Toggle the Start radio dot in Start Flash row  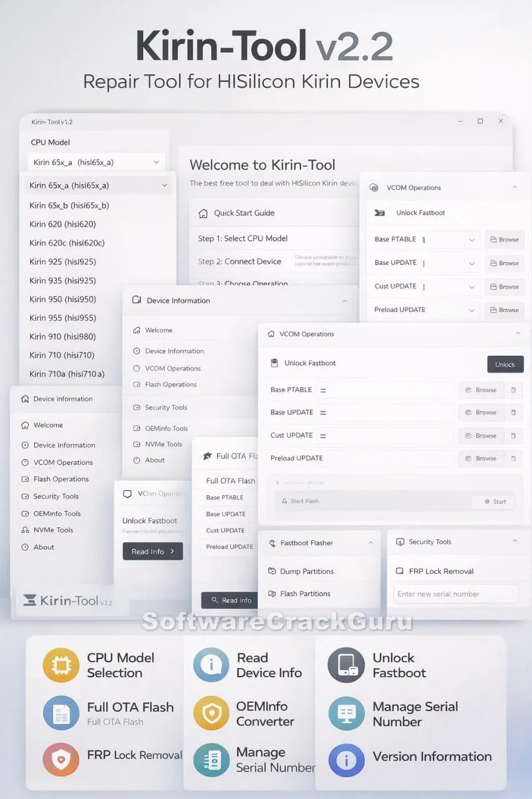point(487,501)
